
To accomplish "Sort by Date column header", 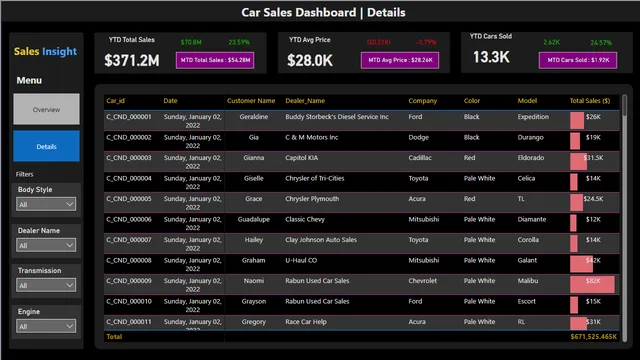I will coord(170,101).
